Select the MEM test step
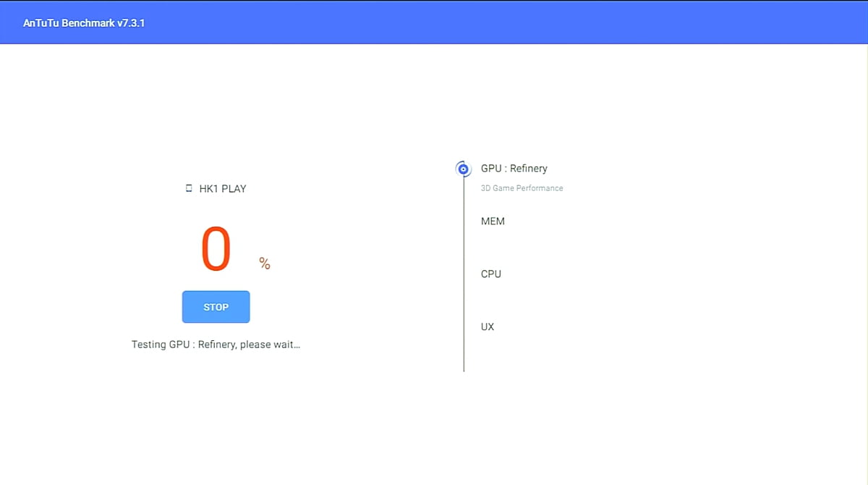The height and width of the screenshot is (485, 868). click(493, 222)
